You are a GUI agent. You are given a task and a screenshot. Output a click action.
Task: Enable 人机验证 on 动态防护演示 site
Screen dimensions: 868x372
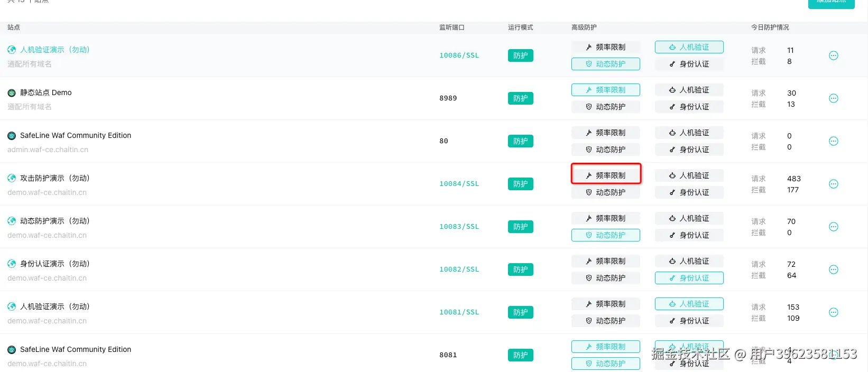coord(689,218)
